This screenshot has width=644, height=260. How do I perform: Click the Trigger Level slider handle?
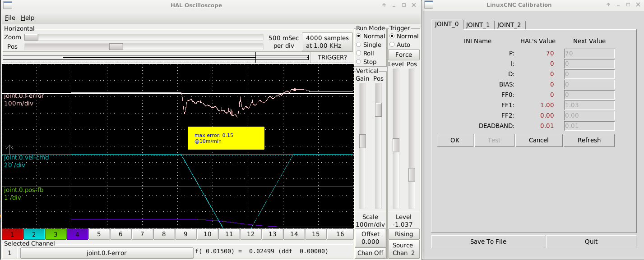(x=396, y=145)
